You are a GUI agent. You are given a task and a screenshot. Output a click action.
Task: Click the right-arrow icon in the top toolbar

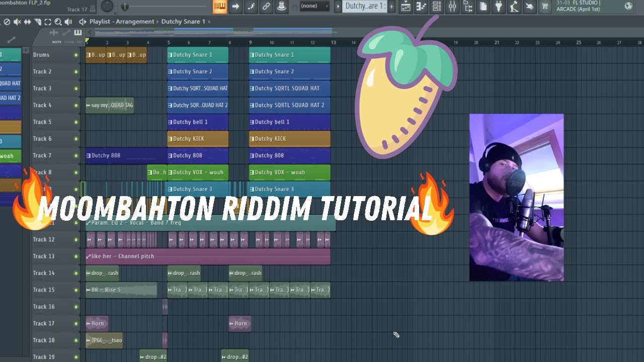coord(235,7)
